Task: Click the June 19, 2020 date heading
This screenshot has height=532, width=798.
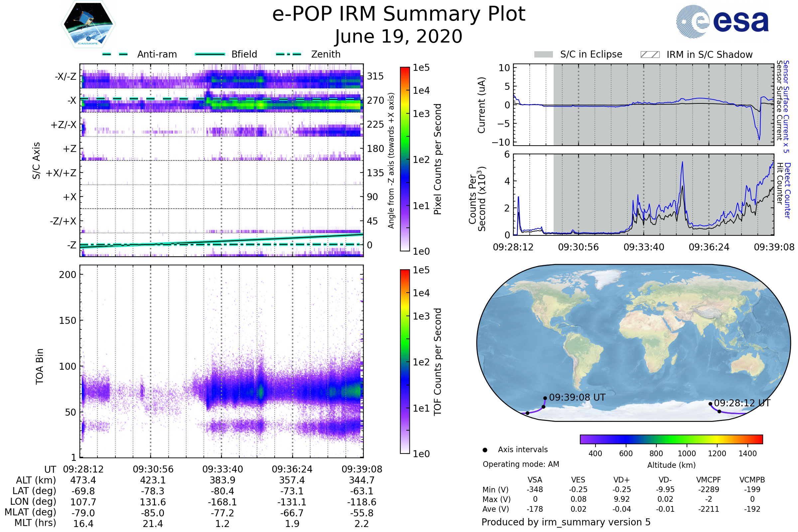Action: [399, 36]
